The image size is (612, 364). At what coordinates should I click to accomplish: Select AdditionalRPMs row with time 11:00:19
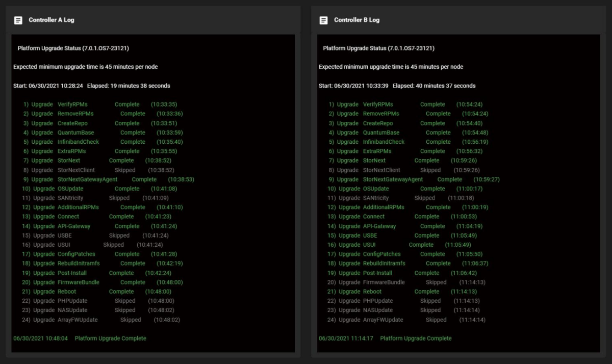[407, 207]
